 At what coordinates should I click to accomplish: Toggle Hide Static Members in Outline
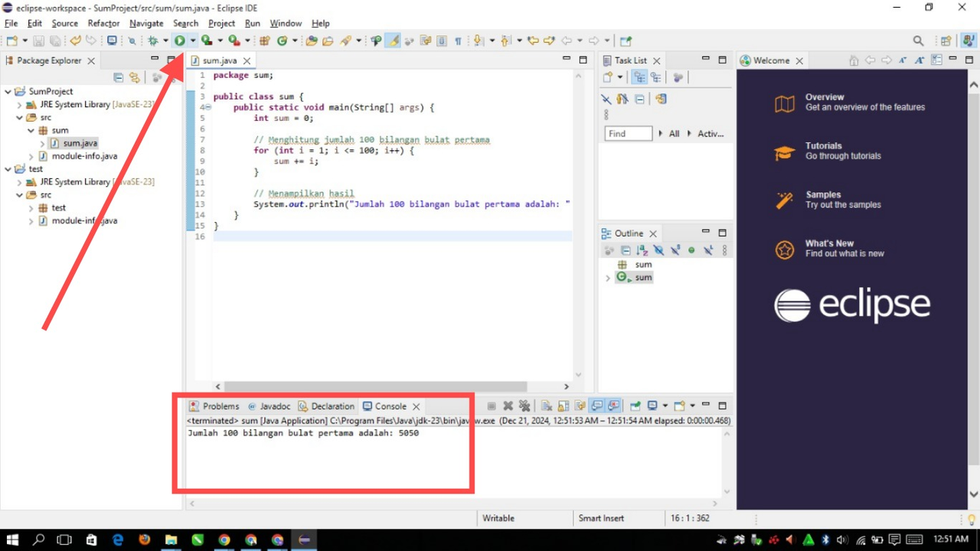pyautogui.click(x=675, y=250)
